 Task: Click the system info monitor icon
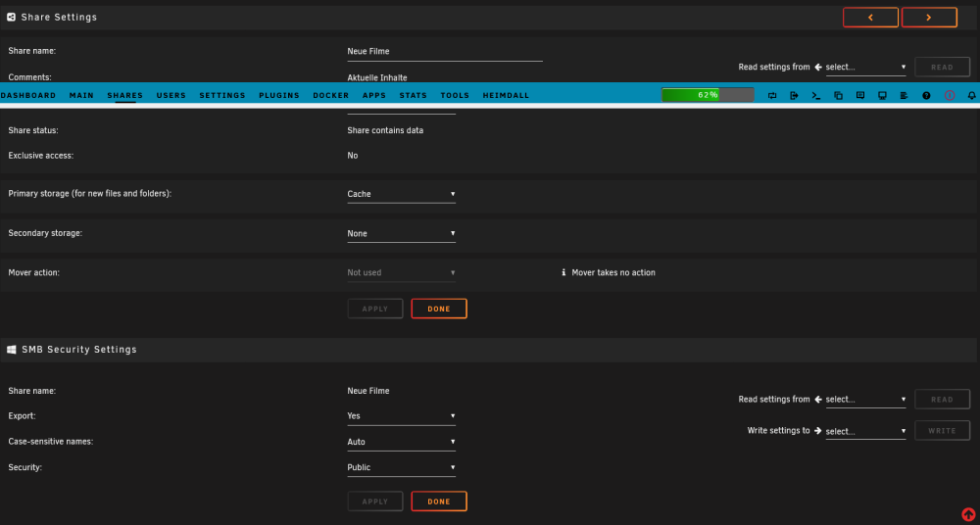tap(883, 96)
